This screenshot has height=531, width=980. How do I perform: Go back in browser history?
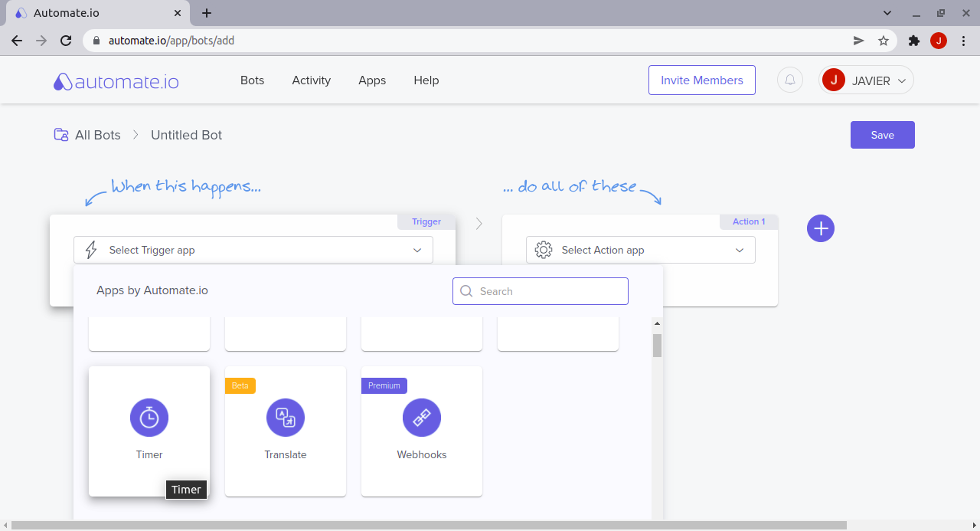click(x=17, y=41)
